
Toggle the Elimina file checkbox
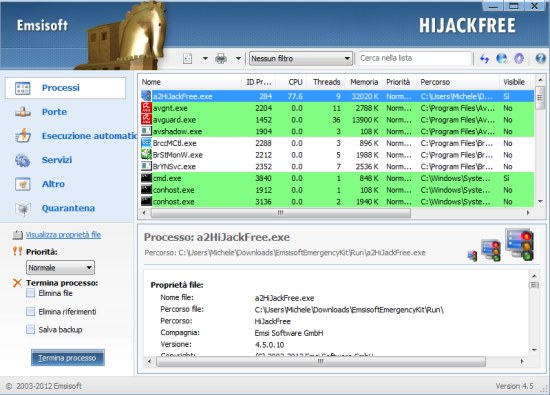pos(31,293)
